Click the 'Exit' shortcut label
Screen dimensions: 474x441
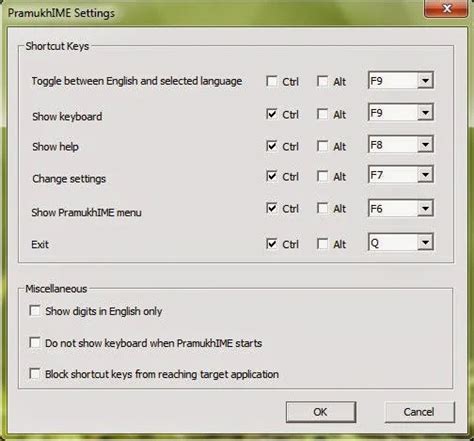(40, 244)
